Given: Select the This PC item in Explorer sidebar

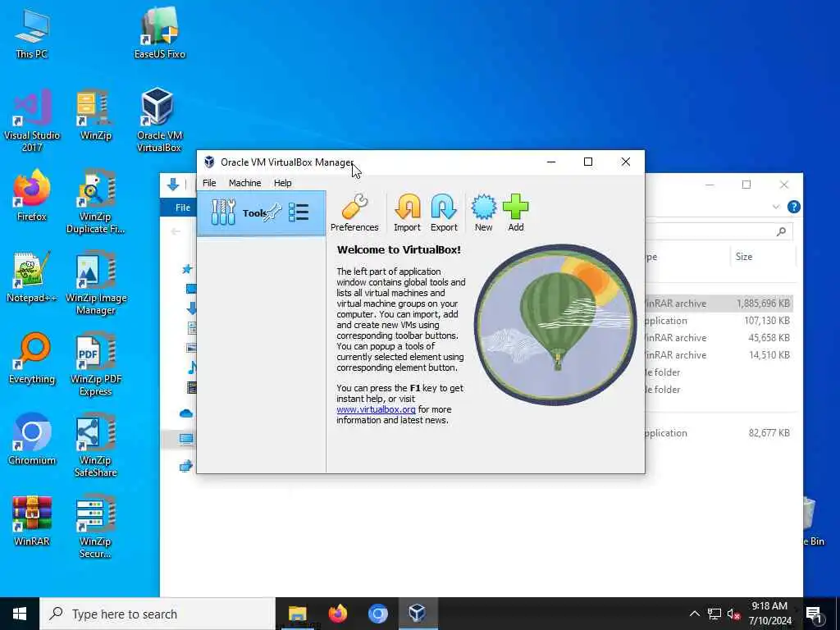Looking at the screenshot, I should [x=186, y=440].
